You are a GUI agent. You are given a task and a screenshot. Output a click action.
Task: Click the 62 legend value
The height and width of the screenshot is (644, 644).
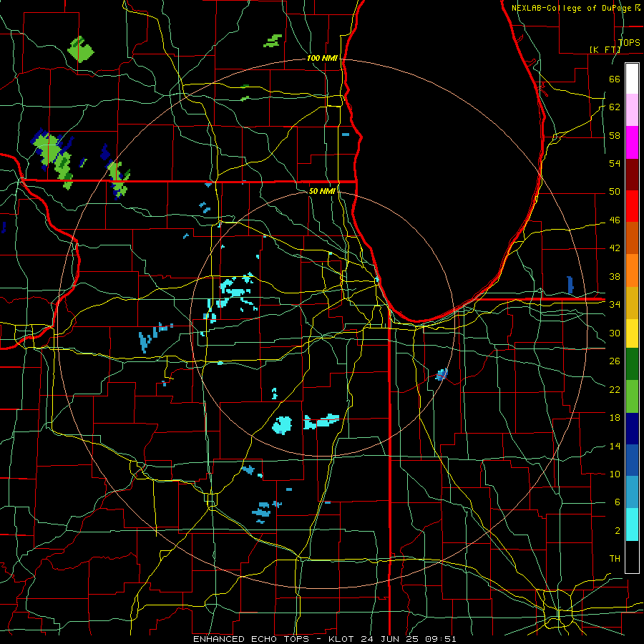click(615, 107)
